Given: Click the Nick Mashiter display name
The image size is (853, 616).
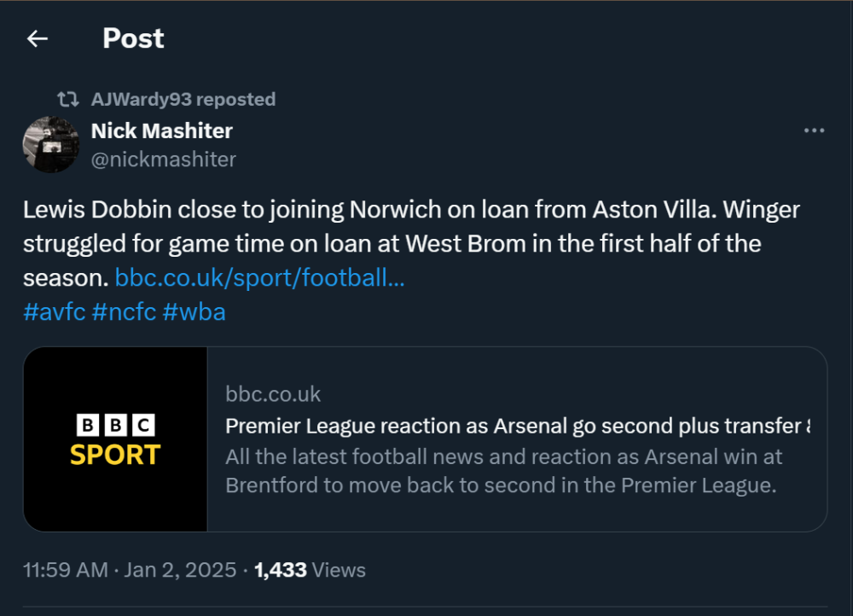Looking at the screenshot, I should (x=161, y=131).
